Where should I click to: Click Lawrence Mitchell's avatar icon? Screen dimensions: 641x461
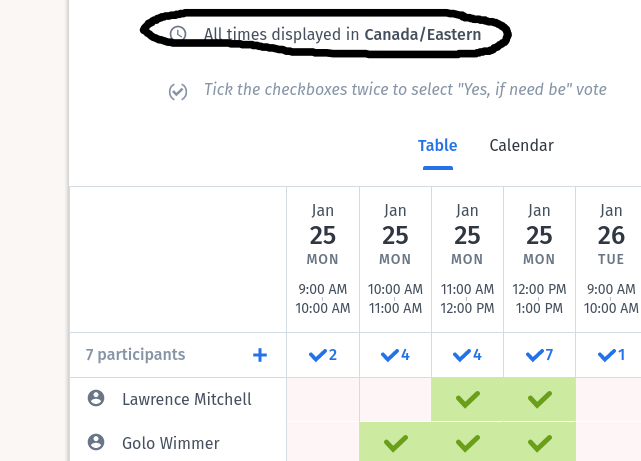pyautogui.click(x=96, y=399)
